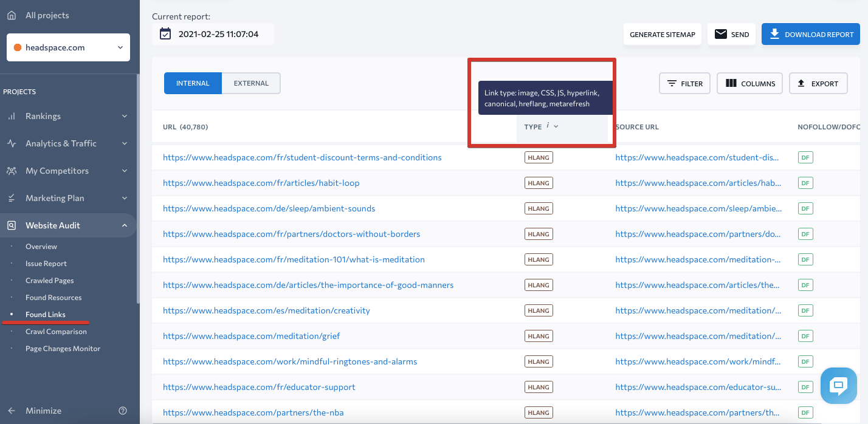Click DF tag in ambient-sounds row
The image size is (868, 424).
[x=805, y=208]
